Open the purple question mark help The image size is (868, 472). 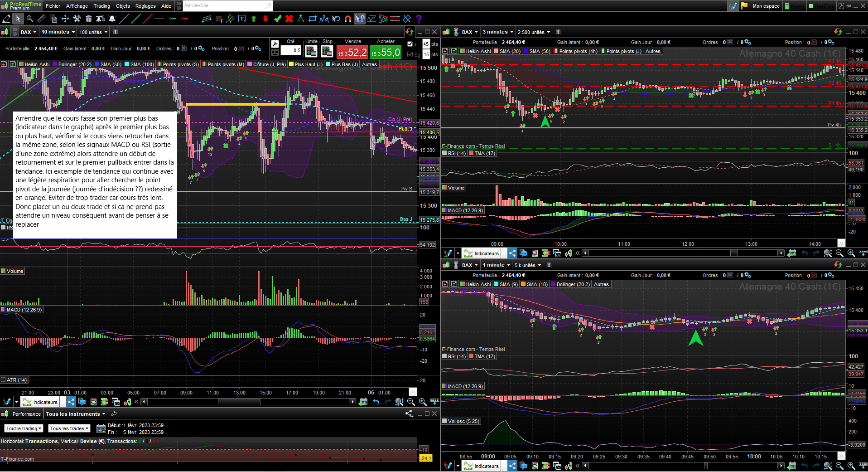[x=419, y=19]
